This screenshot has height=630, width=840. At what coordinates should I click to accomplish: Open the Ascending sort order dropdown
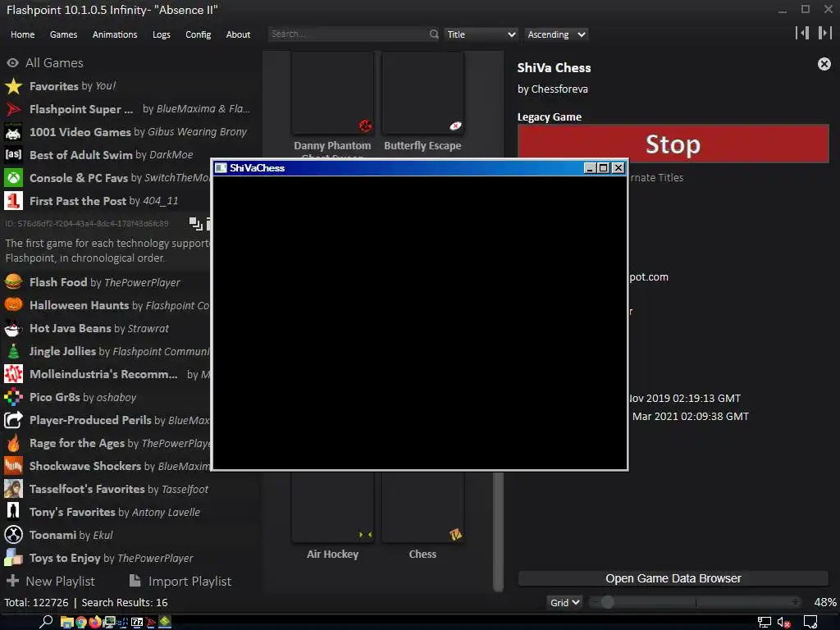[556, 34]
